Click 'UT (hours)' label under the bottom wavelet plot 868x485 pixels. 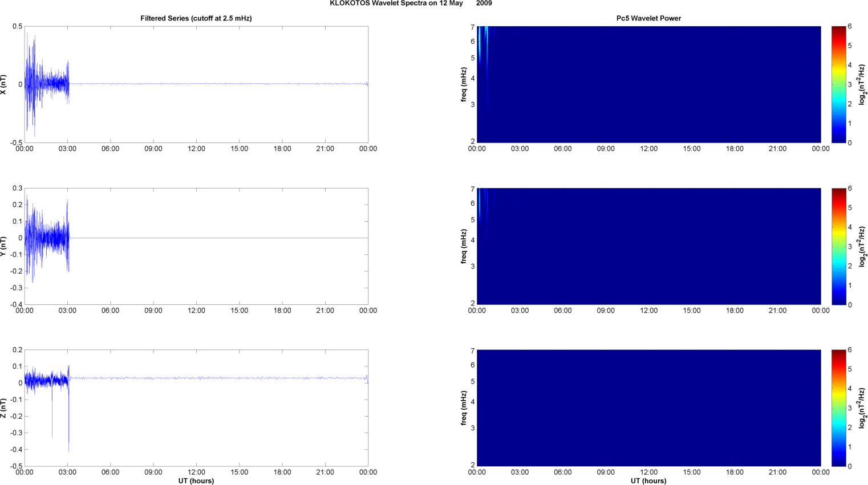[648, 480]
